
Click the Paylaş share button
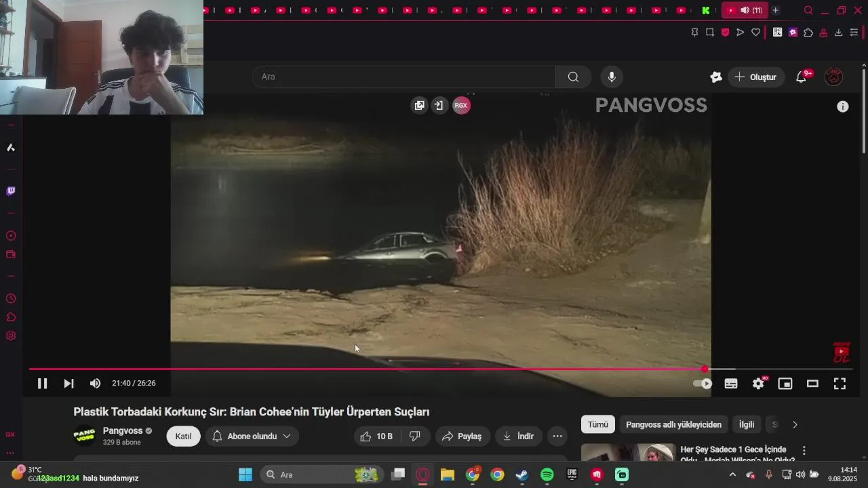[462, 436]
